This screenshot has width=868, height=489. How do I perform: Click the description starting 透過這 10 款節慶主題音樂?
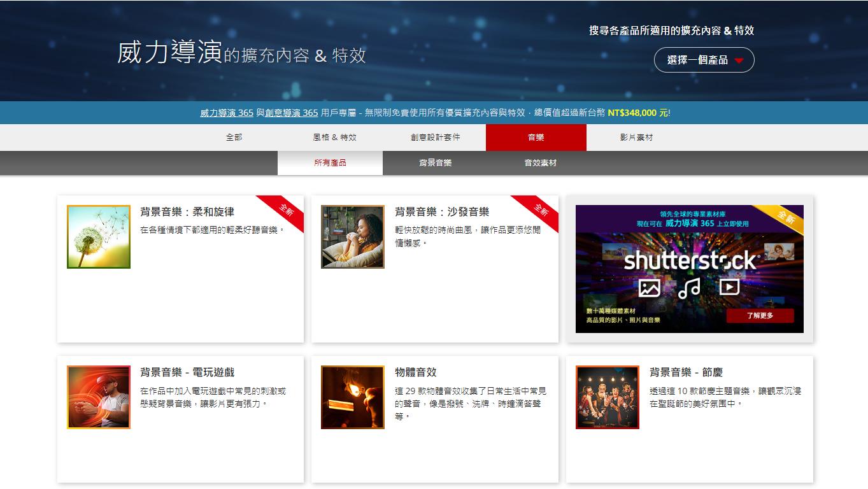tap(725, 397)
